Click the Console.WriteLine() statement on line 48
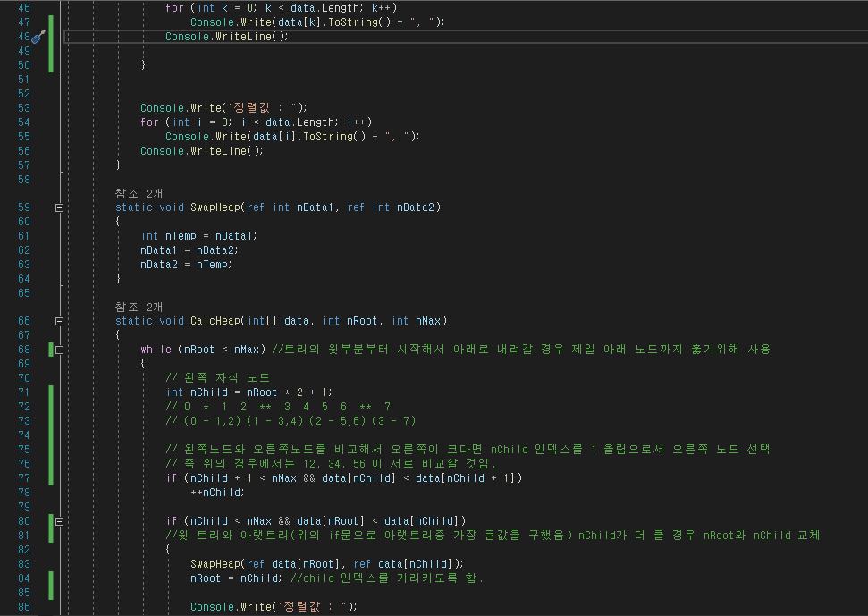Viewport: 868px width, 616px height. 227,37
